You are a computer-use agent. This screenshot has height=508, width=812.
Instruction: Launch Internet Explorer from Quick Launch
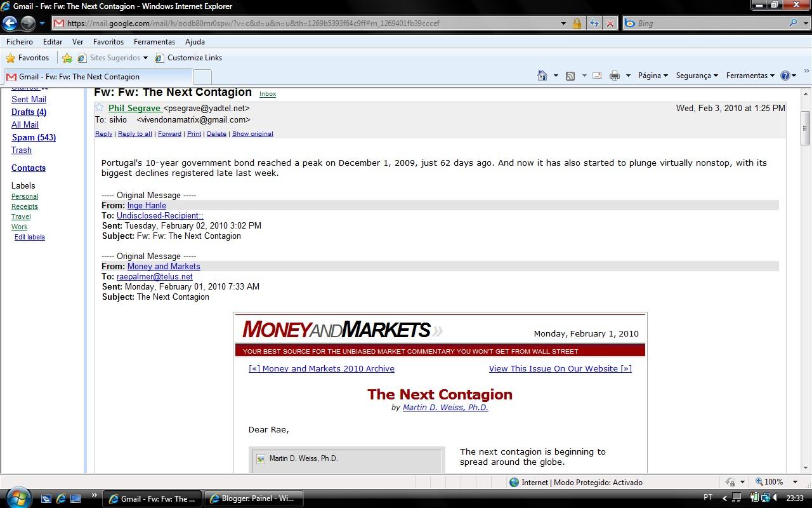coord(61,498)
